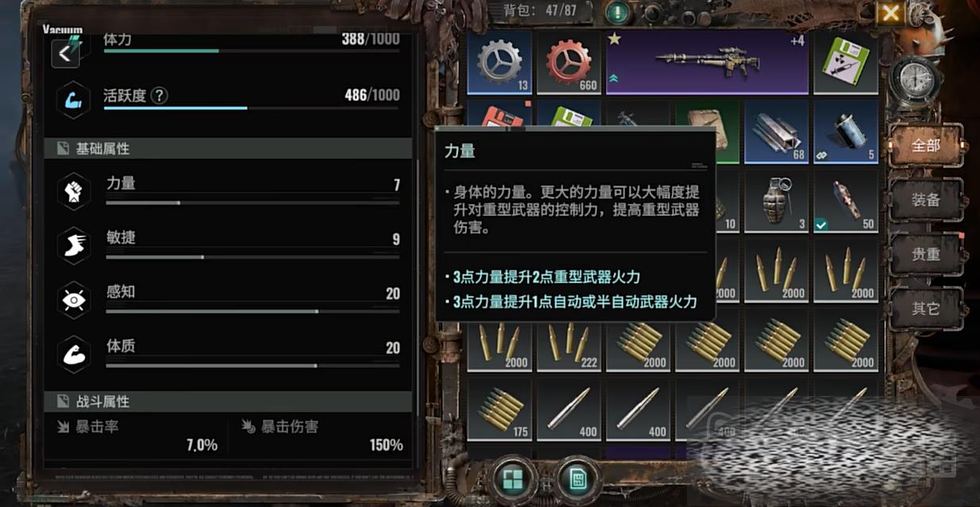Switch to the 其它 tab
This screenshot has width=980, height=507.
pyautogui.click(x=926, y=308)
